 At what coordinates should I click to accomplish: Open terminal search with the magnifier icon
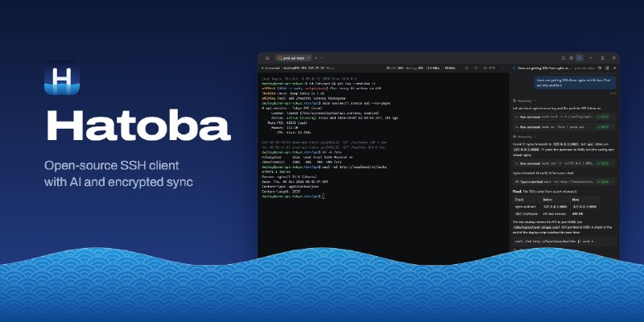(x=467, y=68)
